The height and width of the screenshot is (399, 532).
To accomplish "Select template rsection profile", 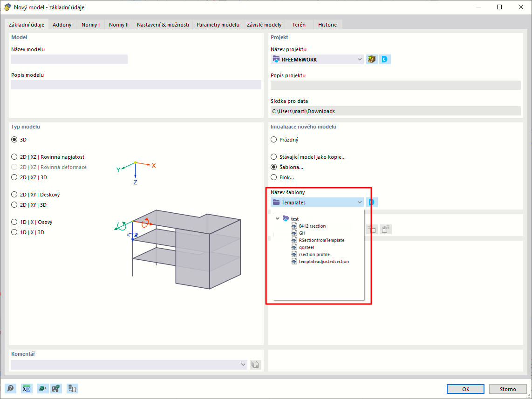I will pos(314,254).
